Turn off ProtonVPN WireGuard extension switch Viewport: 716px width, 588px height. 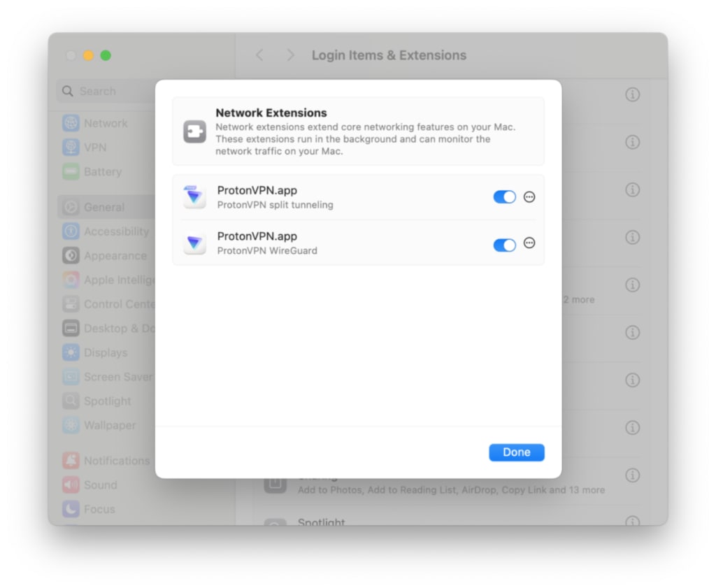coord(504,245)
